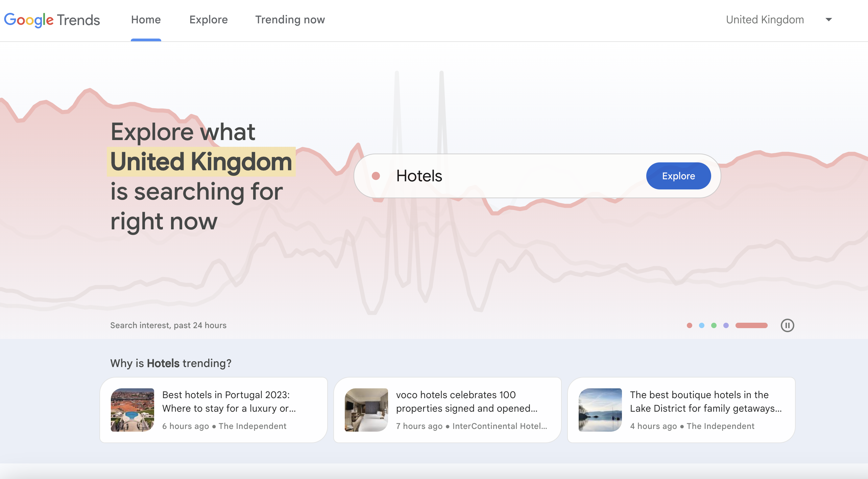This screenshot has width=868, height=479.
Task: Click the Explore button in search bar
Action: [x=678, y=176]
